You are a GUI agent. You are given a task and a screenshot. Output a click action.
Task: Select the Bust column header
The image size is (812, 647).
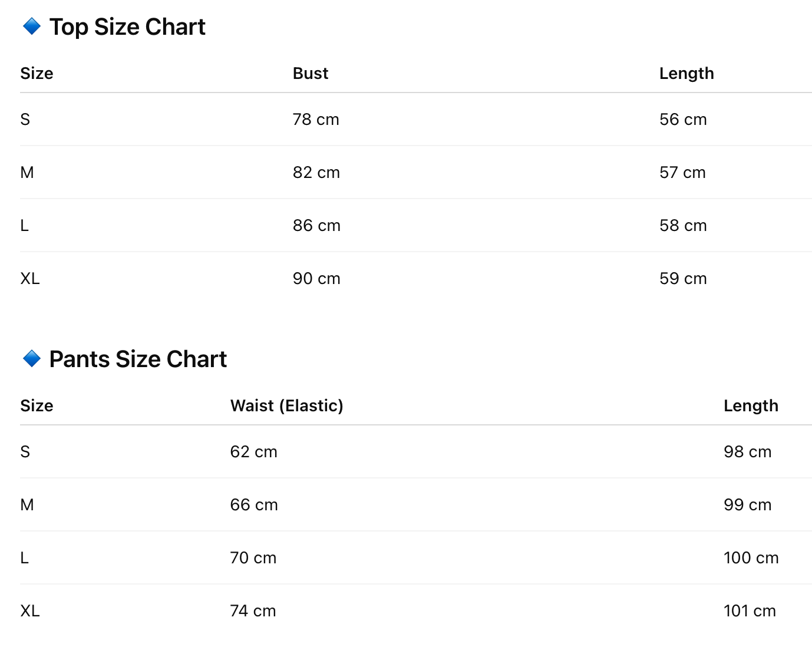311,74
